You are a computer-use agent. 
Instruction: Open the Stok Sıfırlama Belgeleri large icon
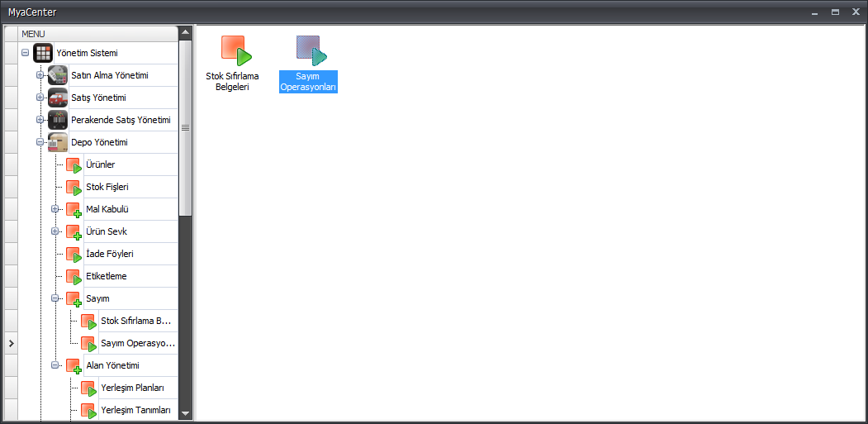pos(236,50)
